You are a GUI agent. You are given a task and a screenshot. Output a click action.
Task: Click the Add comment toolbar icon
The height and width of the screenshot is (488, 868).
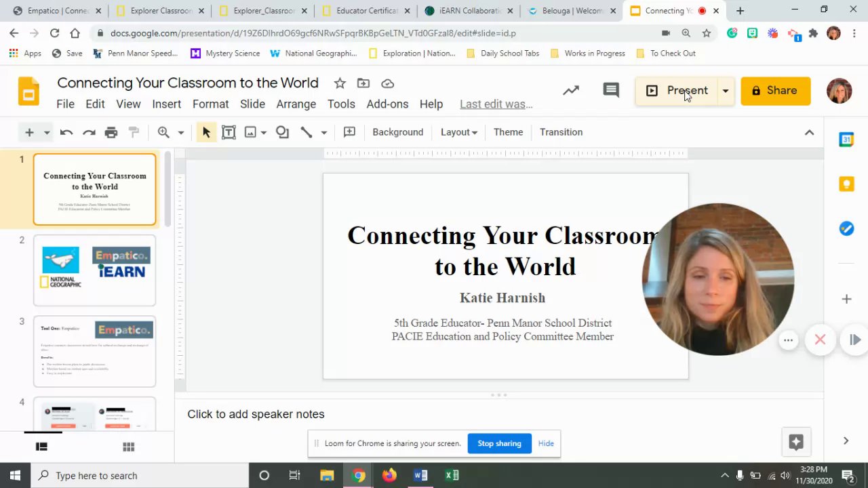click(349, 132)
